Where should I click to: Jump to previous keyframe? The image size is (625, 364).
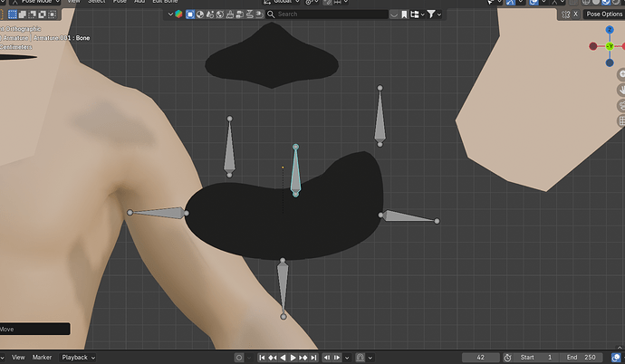click(273, 358)
